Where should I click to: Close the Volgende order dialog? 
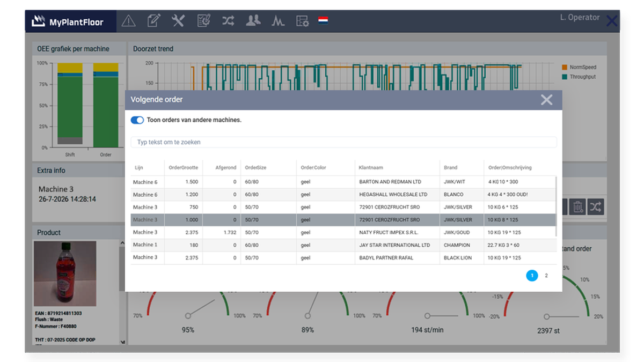(546, 100)
